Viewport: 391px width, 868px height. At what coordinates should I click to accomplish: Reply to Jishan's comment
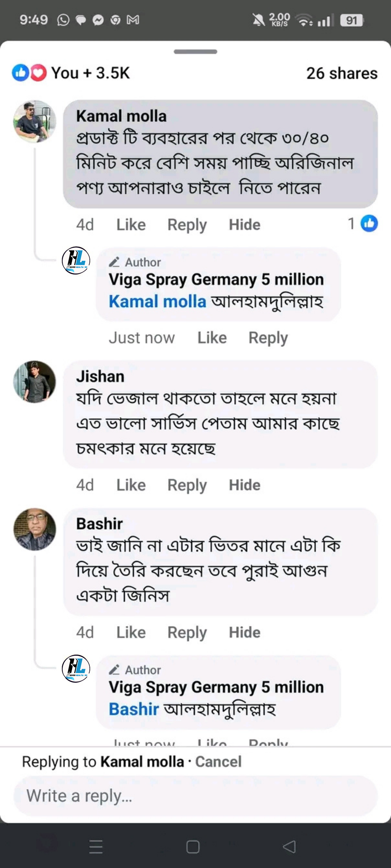[187, 485]
